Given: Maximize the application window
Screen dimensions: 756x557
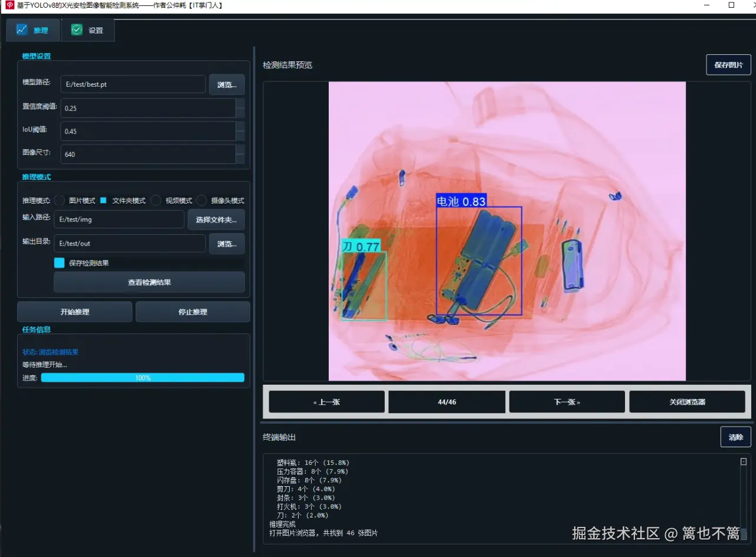Looking at the screenshot, I should click(731, 5).
